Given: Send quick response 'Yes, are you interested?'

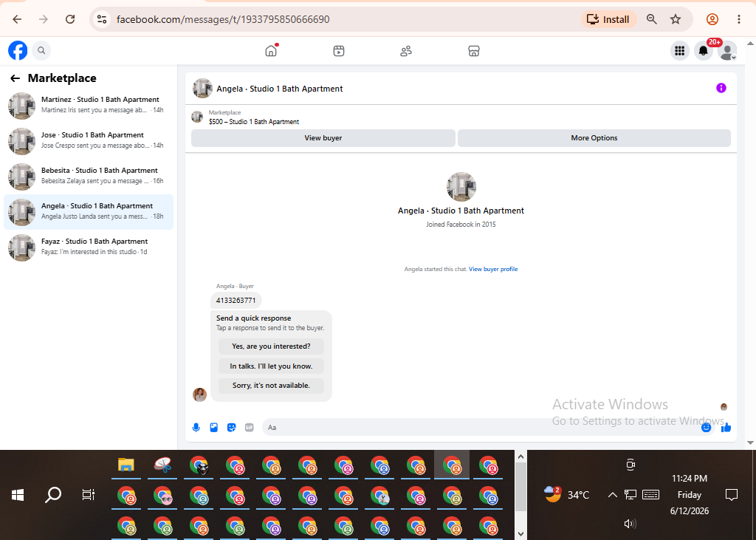Looking at the screenshot, I should tap(271, 346).
